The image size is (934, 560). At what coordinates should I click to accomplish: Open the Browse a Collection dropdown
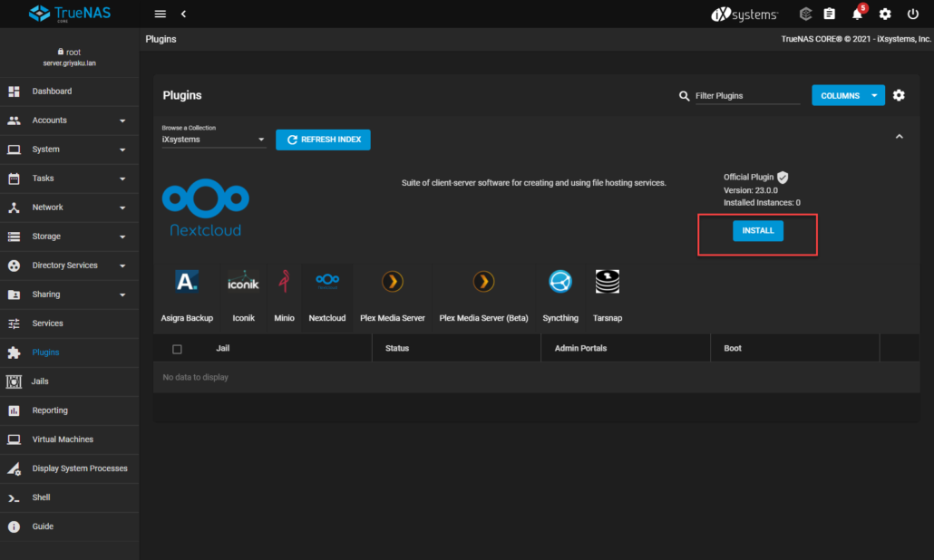click(x=213, y=140)
